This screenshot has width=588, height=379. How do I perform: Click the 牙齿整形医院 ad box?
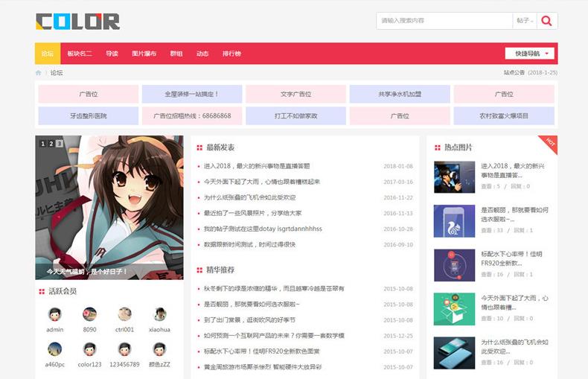coord(89,116)
